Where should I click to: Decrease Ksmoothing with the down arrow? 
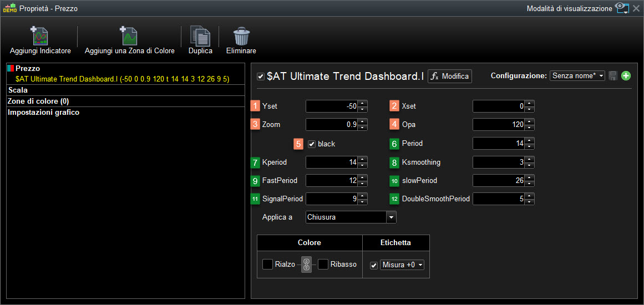[x=529, y=165]
